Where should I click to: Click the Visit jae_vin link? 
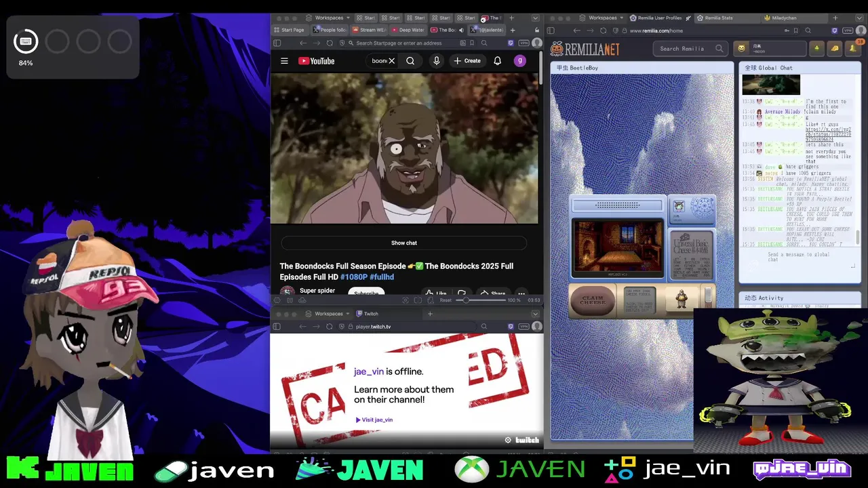(374, 420)
